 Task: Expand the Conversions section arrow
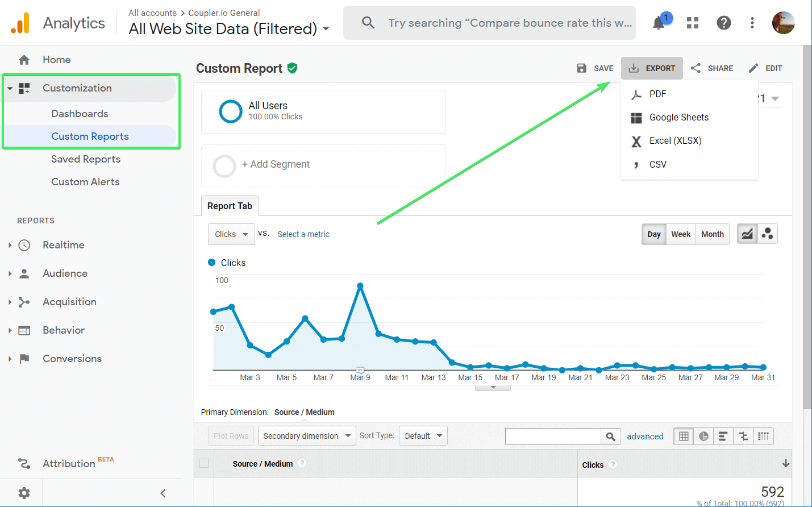pos(10,359)
